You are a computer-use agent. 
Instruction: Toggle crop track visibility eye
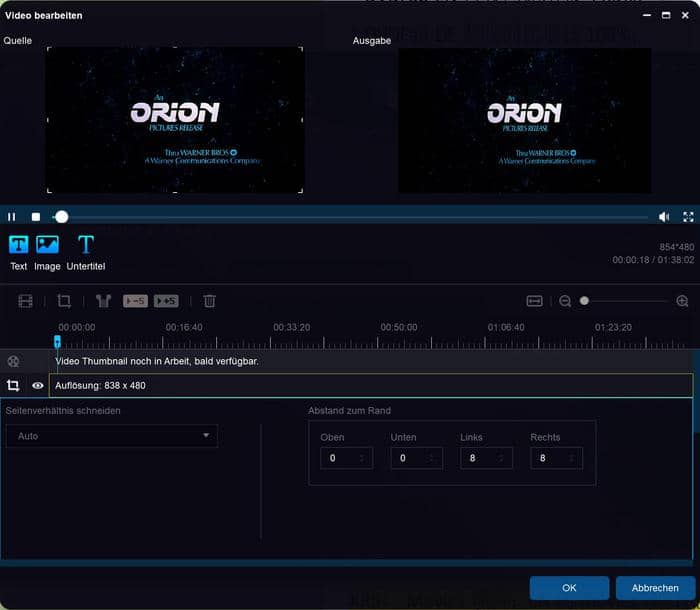[x=38, y=385]
